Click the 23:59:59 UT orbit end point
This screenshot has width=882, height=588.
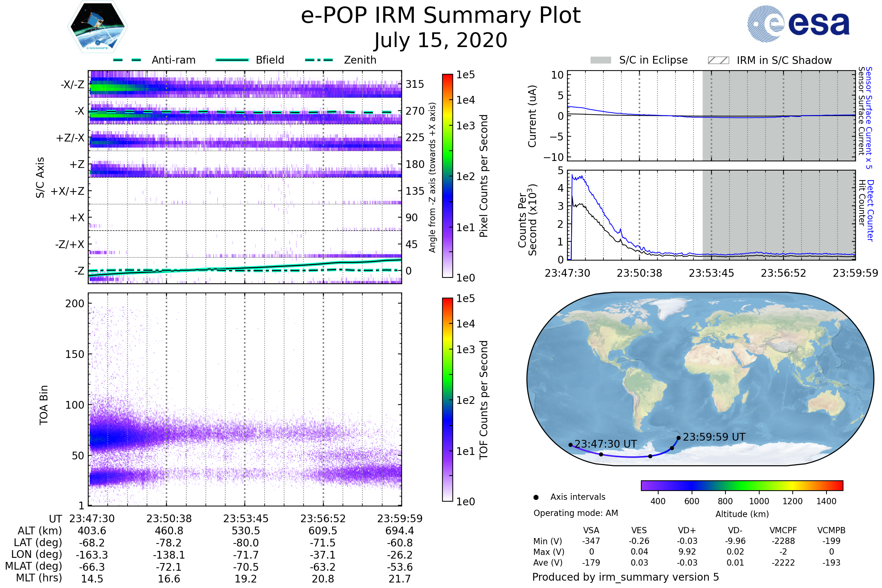tap(678, 438)
